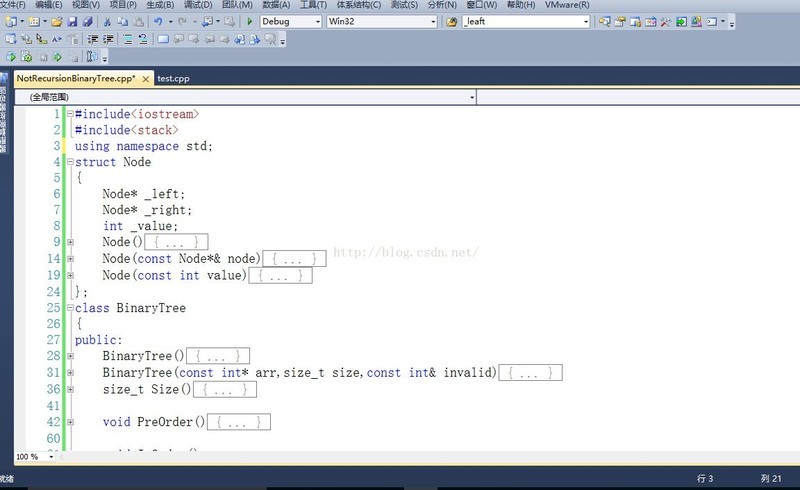Click the Save All icon
The image size is (800, 490).
pos(88,21)
